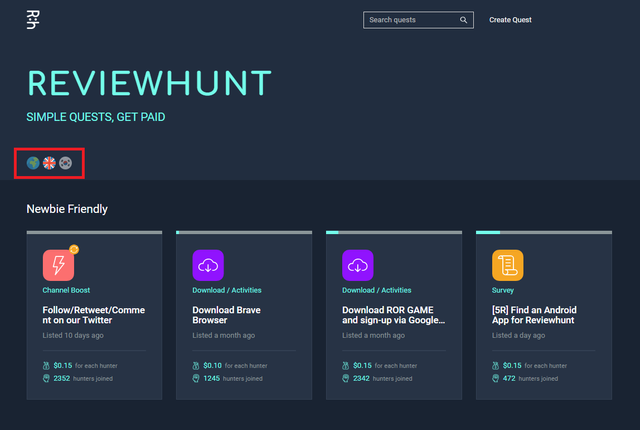Screen dimensions: 640x430
Task: Click Listed a month ago on ROR GAME card
Action: tap(373, 335)
